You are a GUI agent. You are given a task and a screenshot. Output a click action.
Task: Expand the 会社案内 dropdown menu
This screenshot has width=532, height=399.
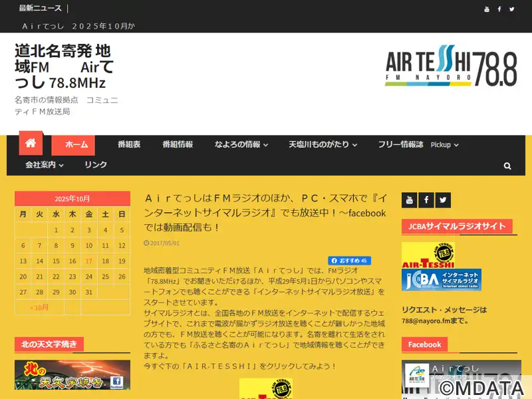45,165
